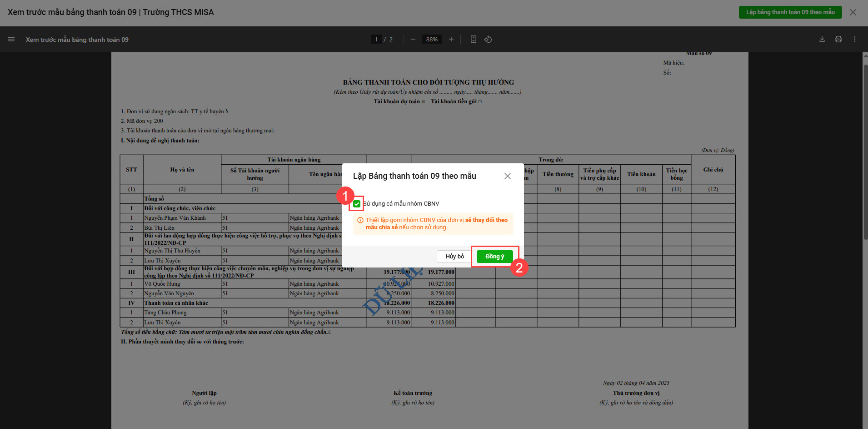
Task: Click the Thanh toán cá nhân khác row
Action: point(176,303)
